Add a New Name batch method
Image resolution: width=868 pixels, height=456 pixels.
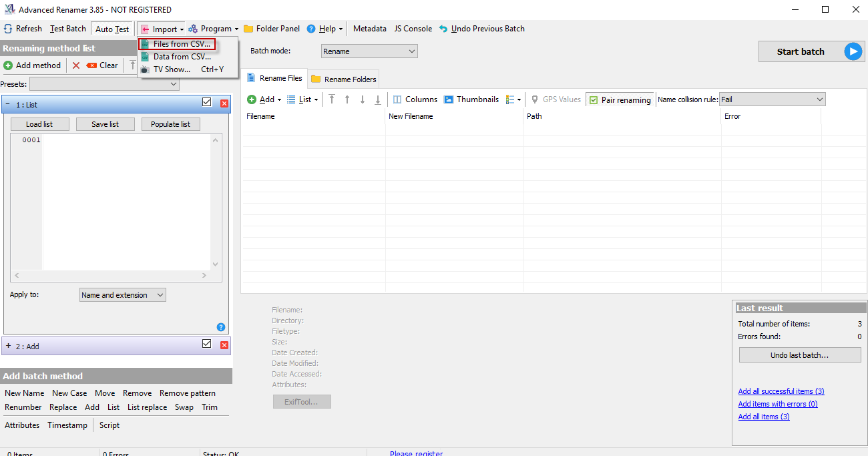25,393
